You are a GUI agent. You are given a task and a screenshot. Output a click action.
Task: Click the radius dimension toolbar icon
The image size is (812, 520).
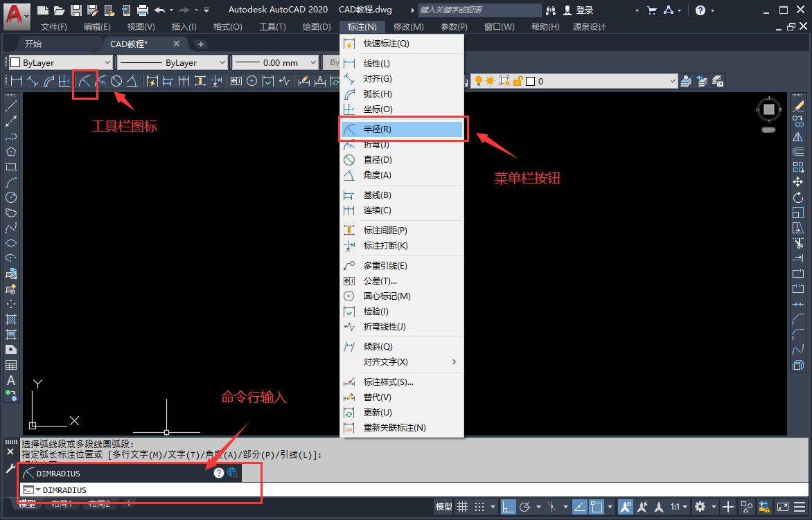tap(85, 81)
